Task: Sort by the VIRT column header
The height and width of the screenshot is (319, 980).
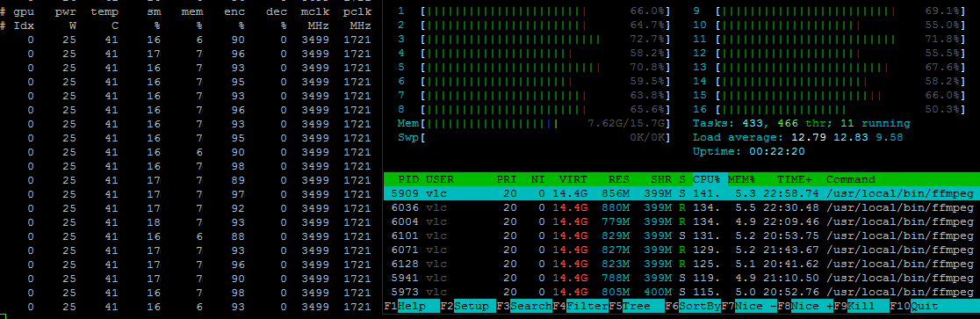Action: coord(573,179)
